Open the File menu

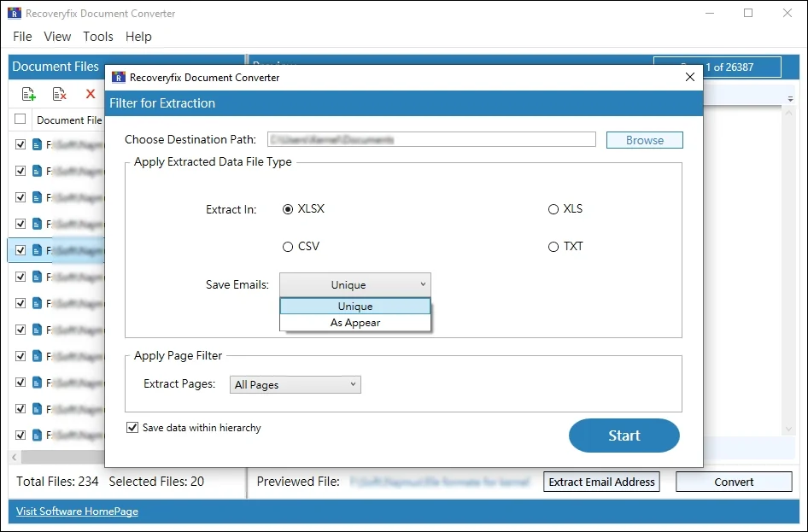[22, 37]
